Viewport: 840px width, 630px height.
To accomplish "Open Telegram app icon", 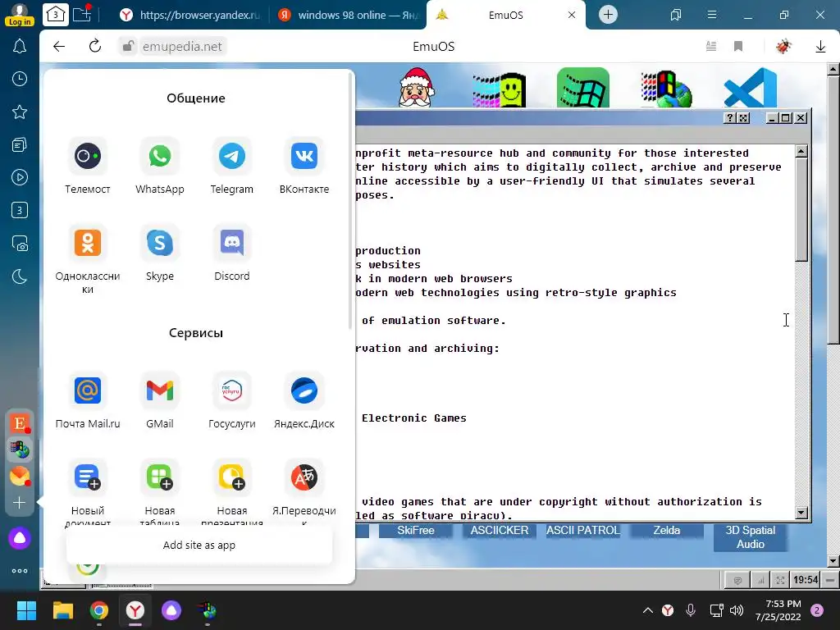I will point(232,157).
